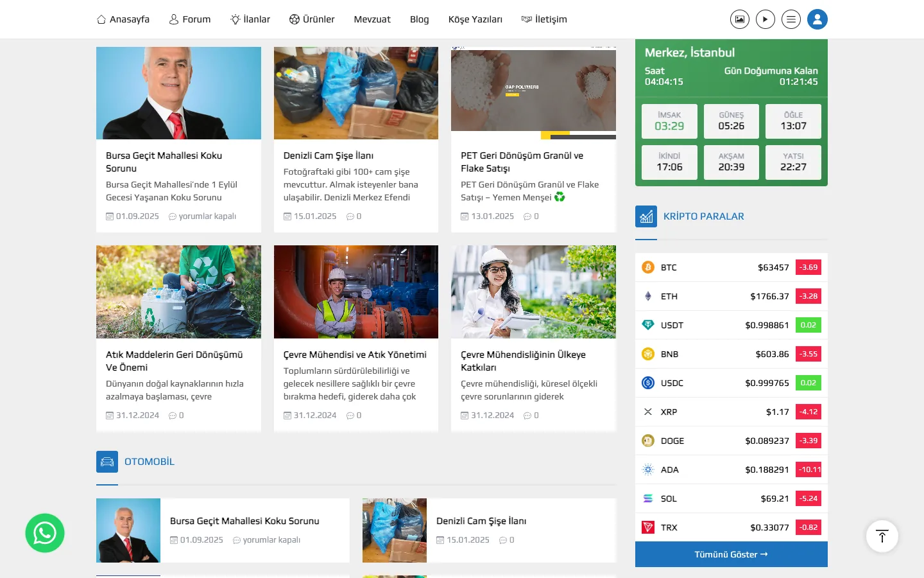
Task: Click the home icon beside Anasayfa
Action: [101, 19]
